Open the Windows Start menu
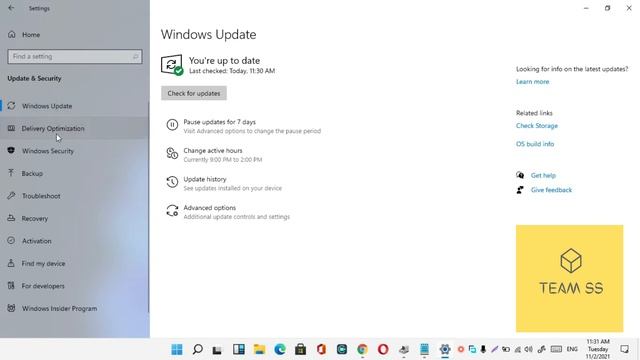Screen dimensions: 640x360 177,349
